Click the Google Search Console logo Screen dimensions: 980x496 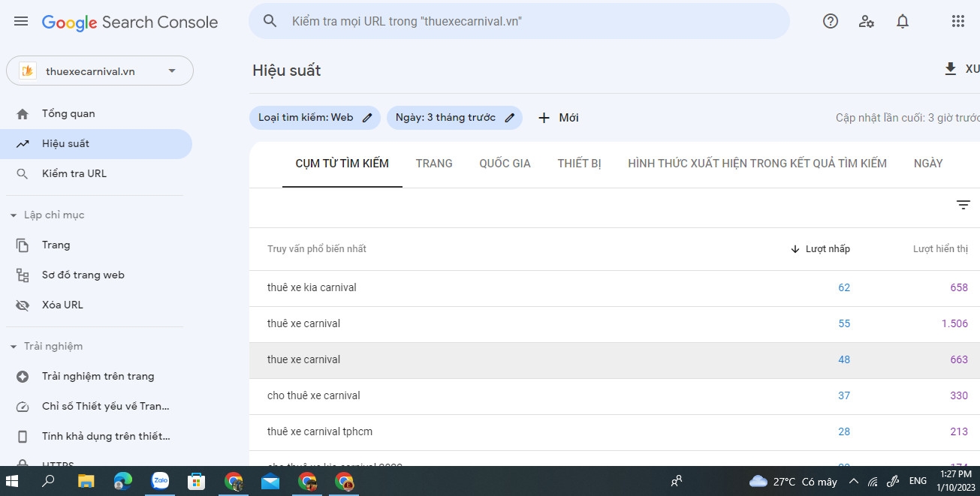click(130, 23)
